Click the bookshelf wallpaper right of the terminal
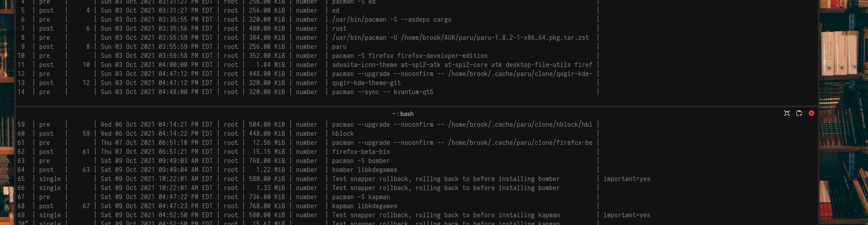The image size is (868, 225). [x=843, y=112]
